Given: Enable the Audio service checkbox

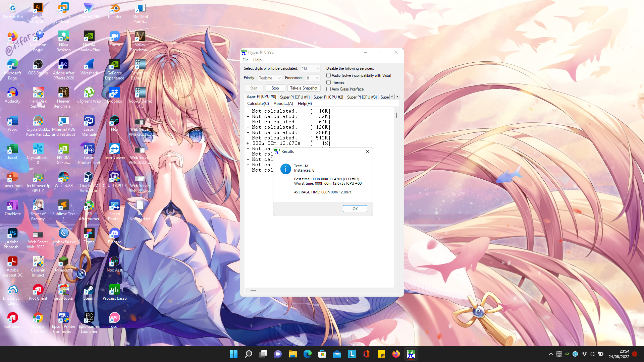Looking at the screenshot, I should pyautogui.click(x=329, y=75).
